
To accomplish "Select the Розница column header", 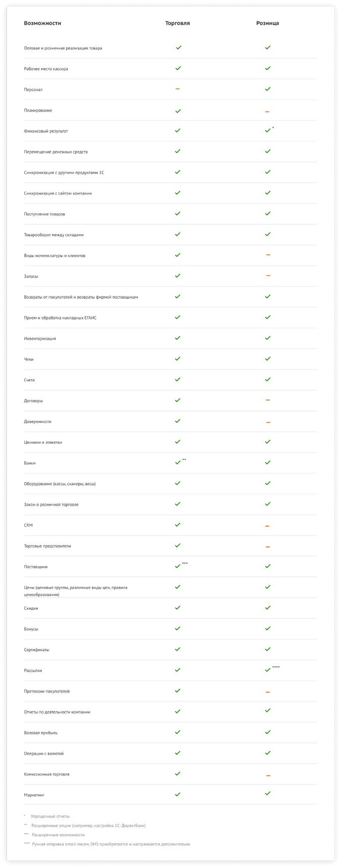I will (268, 23).
